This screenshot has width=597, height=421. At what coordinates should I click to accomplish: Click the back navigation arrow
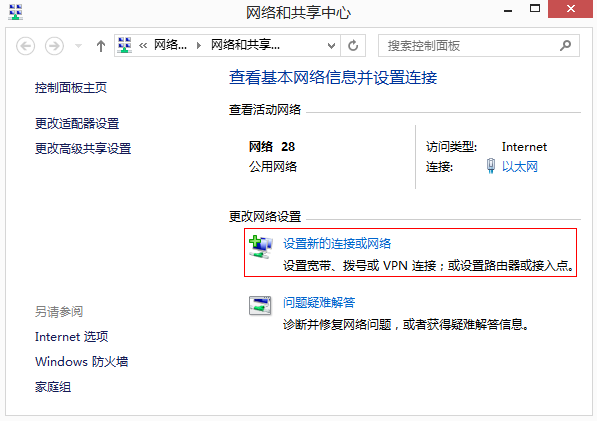click(x=26, y=46)
